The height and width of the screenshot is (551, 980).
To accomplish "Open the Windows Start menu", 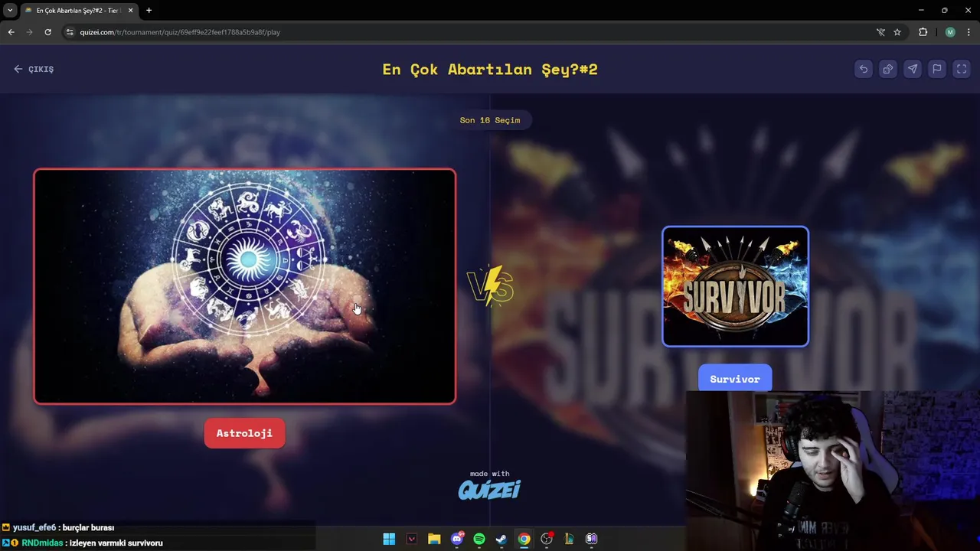I will click(x=389, y=539).
